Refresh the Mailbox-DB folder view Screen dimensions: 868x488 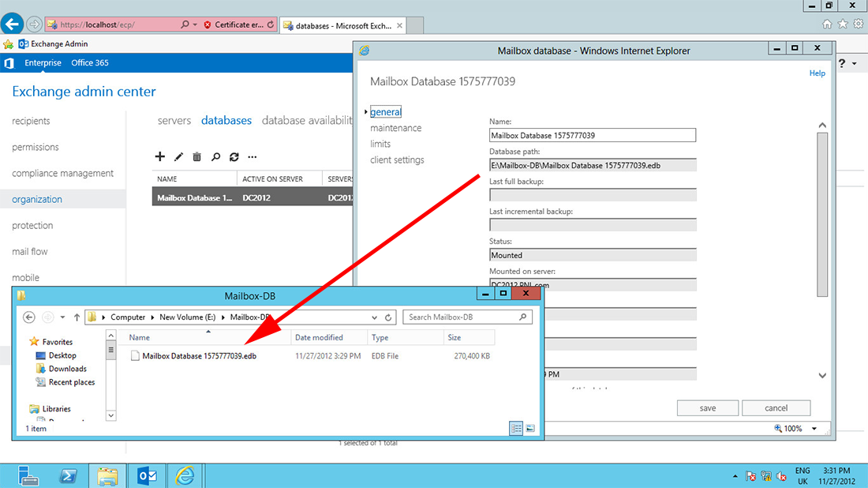coord(388,317)
